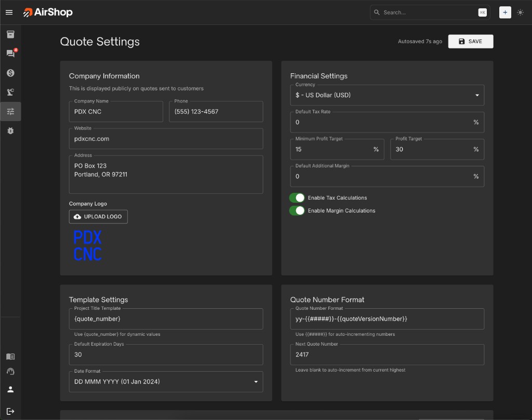Image resolution: width=532 pixels, height=420 pixels.
Task: Open the documentation book icon
Action: point(10,357)
